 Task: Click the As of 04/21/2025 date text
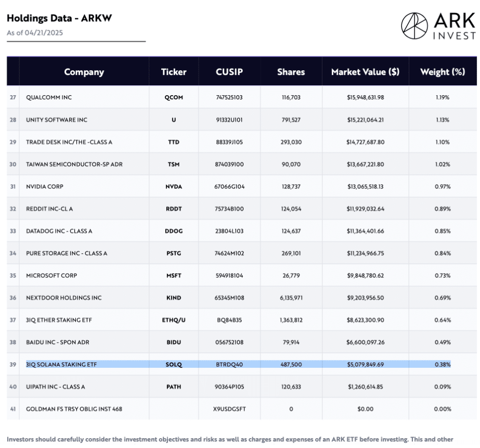coord(35,33)
